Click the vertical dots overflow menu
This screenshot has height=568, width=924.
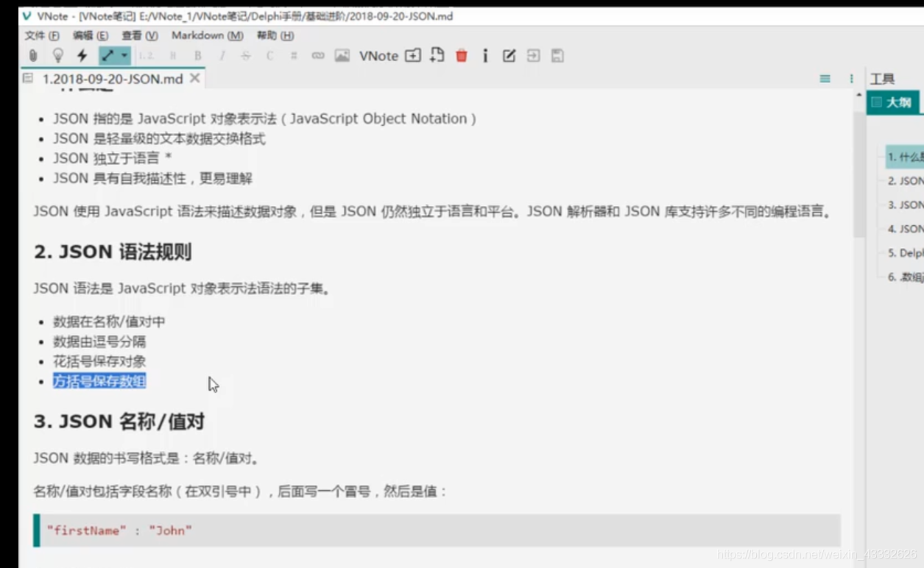[x=851, y=79]
